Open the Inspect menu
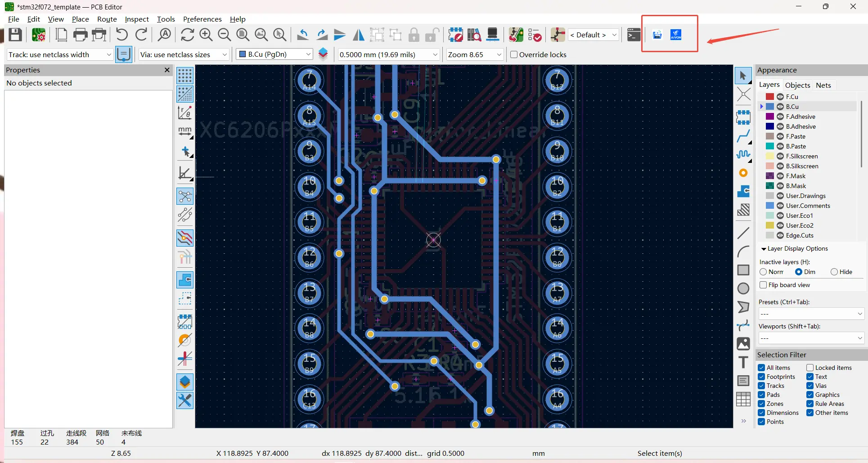The image size is (868, 463). 137,19
